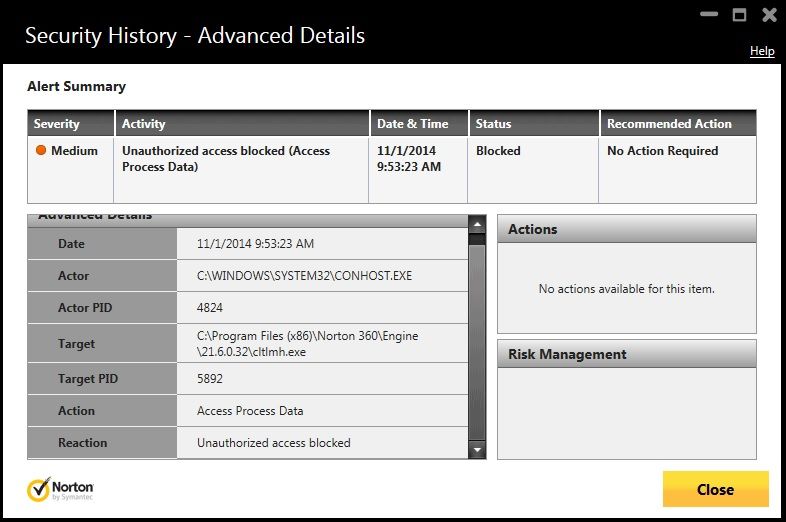
Task: Click the Activity column header
Action: [x=144, y=124]
